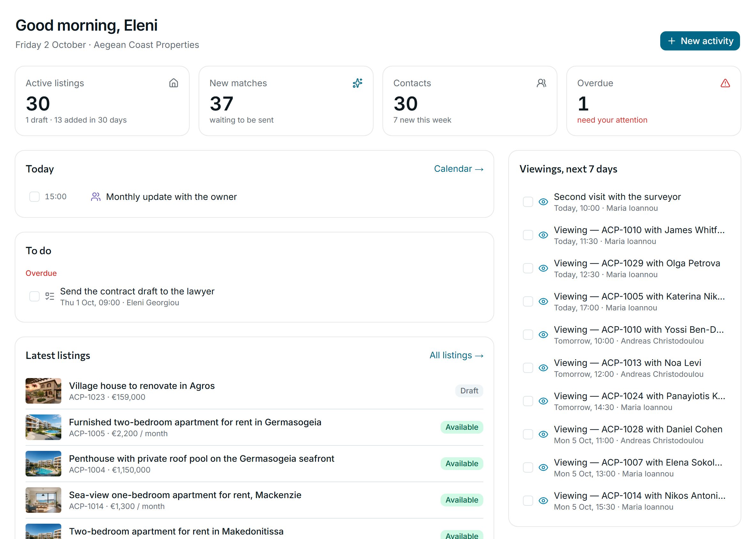Click the warning triangle icon in Overdue card
756x539 pixels.
[x=725, y=83]
